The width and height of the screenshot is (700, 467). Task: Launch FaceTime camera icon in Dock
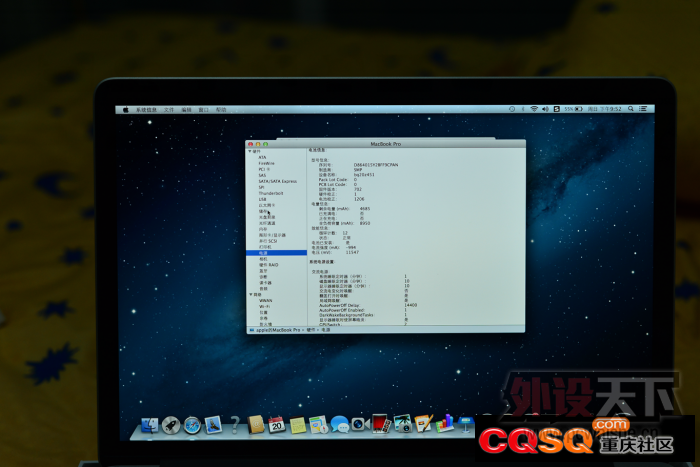click(x=360, y=424)
